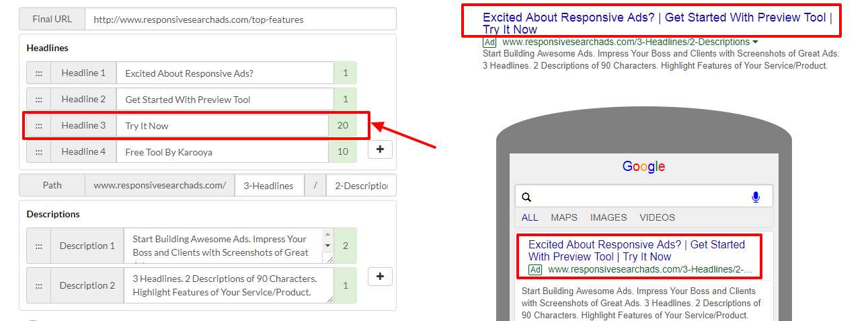
Task: Click the www.responsivesearchads.com/ path prefix
Action: (x=160, y=185)
